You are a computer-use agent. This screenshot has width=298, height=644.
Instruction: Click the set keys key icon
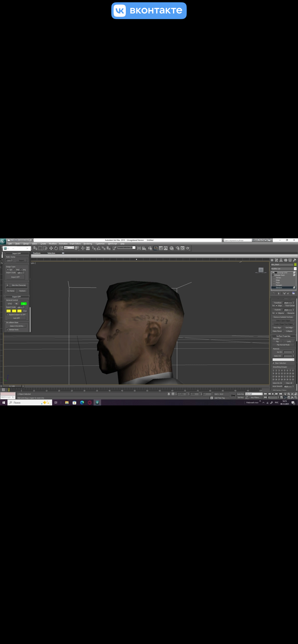coord(233,396)
